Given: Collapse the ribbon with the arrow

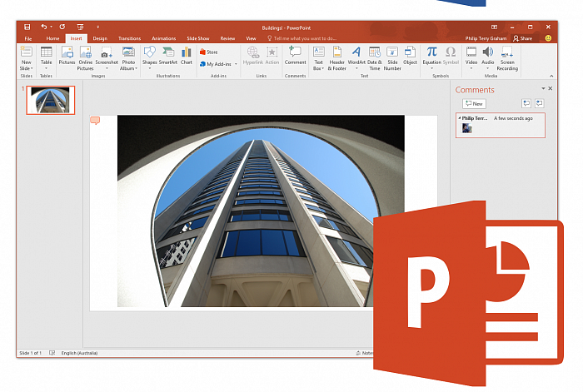Looking at the screenshot, I should point(550,75).
